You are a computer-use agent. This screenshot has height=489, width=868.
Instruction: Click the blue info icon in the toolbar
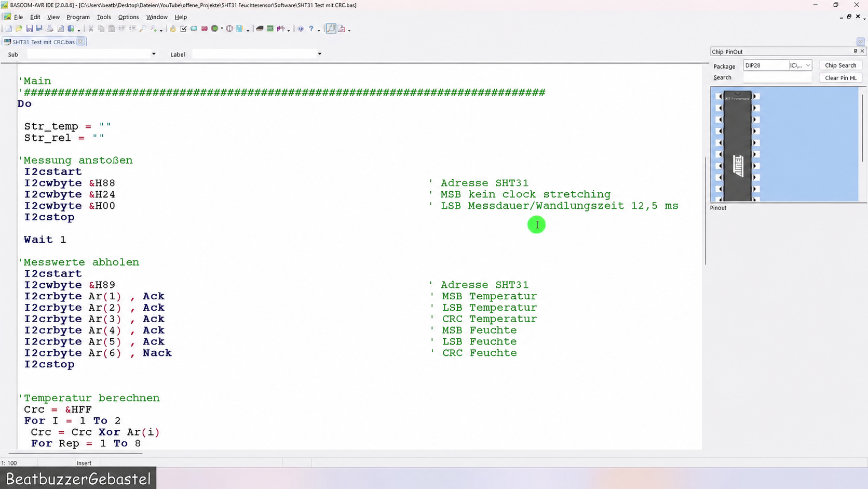coord(301,29)
